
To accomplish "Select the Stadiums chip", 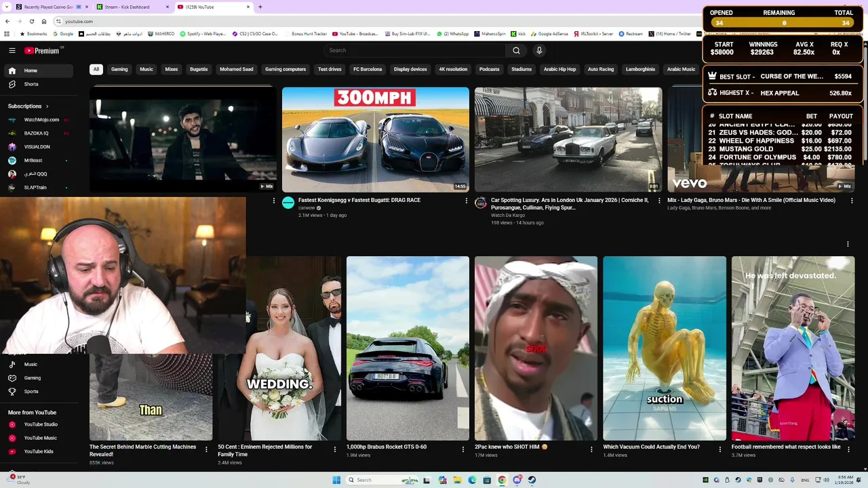I will point(521,69).
